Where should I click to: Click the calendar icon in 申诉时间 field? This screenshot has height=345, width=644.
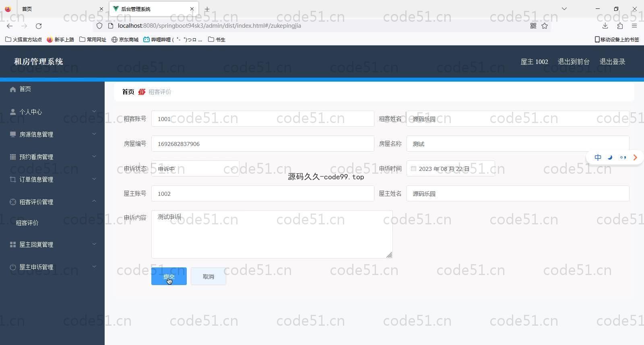pyautogui.click(x=413, y=168)
